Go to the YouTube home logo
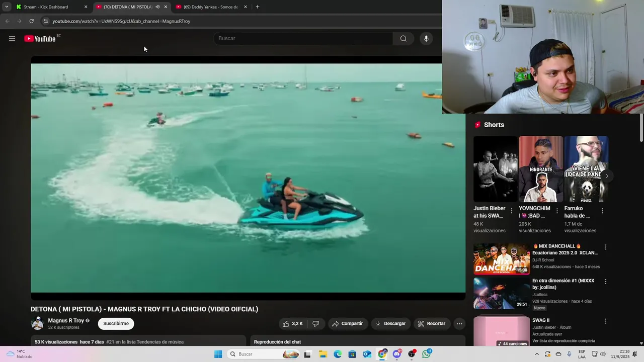 point(40,39)
